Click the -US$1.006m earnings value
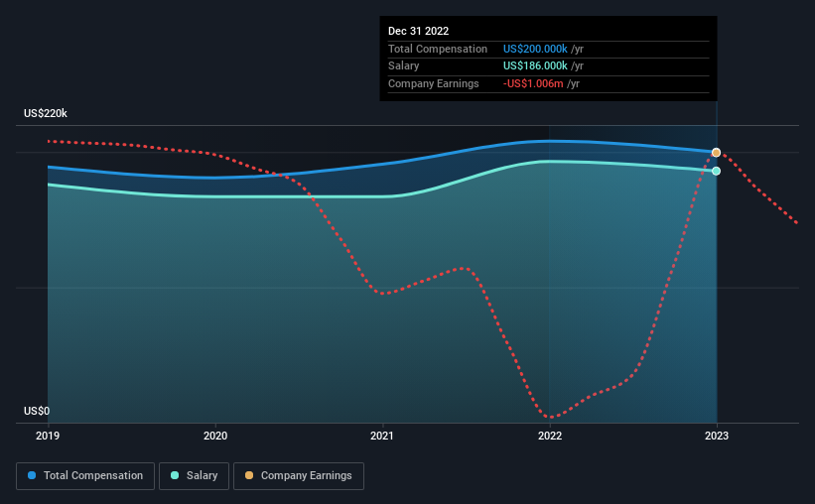815x504 pixels. click(x=533, y=83)
